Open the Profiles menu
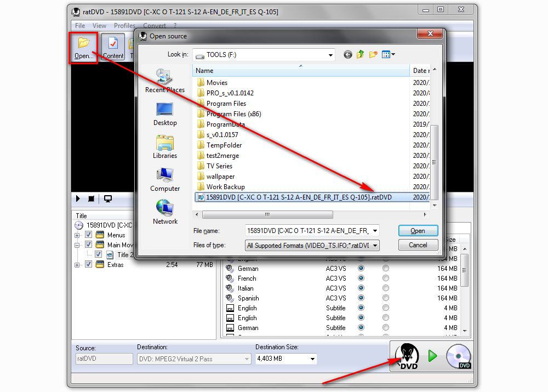This screenshot has width=548, height=392. 124,26
